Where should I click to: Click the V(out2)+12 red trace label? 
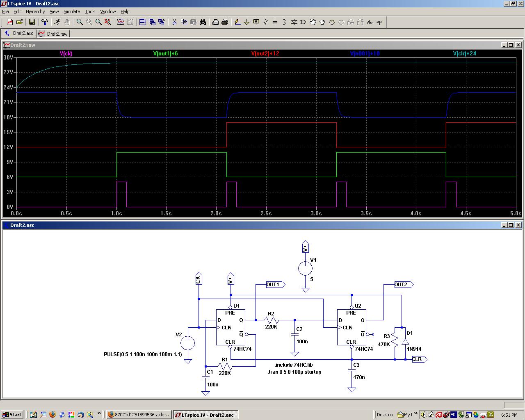click(x=265, y=53)
